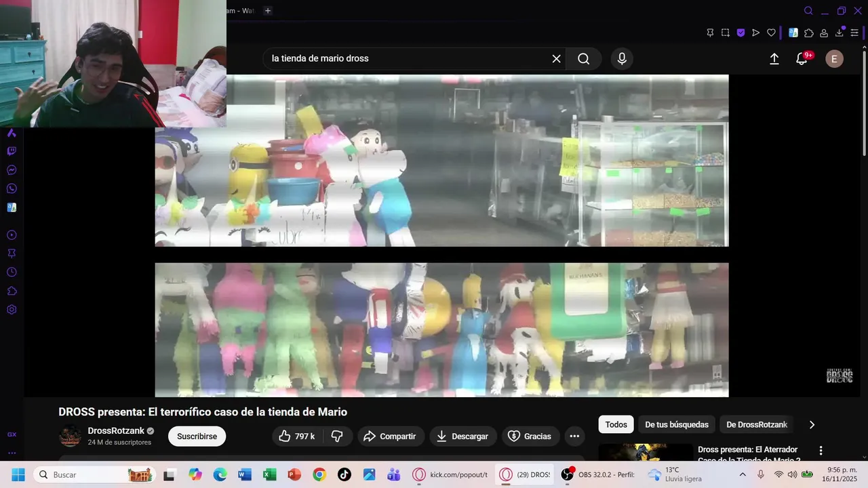Toggle ad blocker shield icon
This screenshot has width=868, height=488.
click(x=741, y=33)
